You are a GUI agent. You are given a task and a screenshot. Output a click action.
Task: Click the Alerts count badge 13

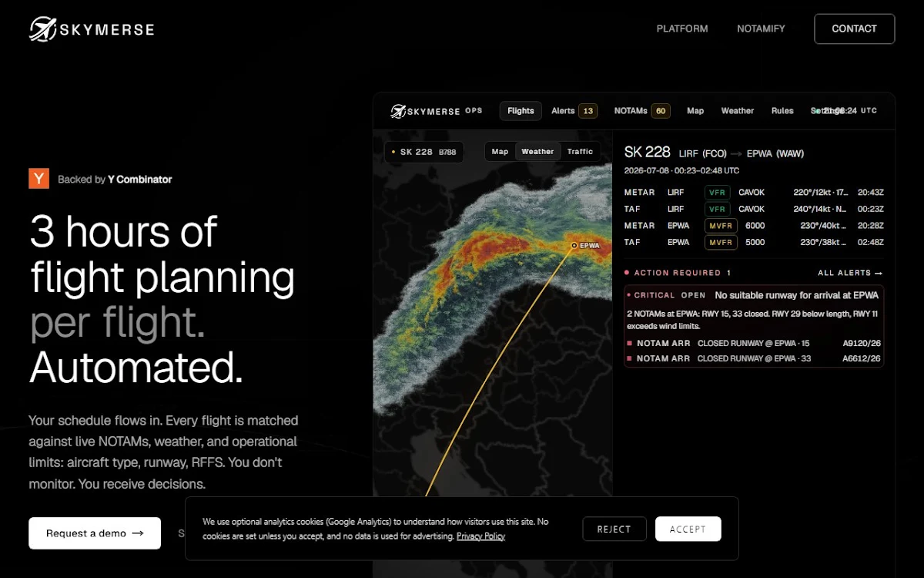[x=588, y=111]
